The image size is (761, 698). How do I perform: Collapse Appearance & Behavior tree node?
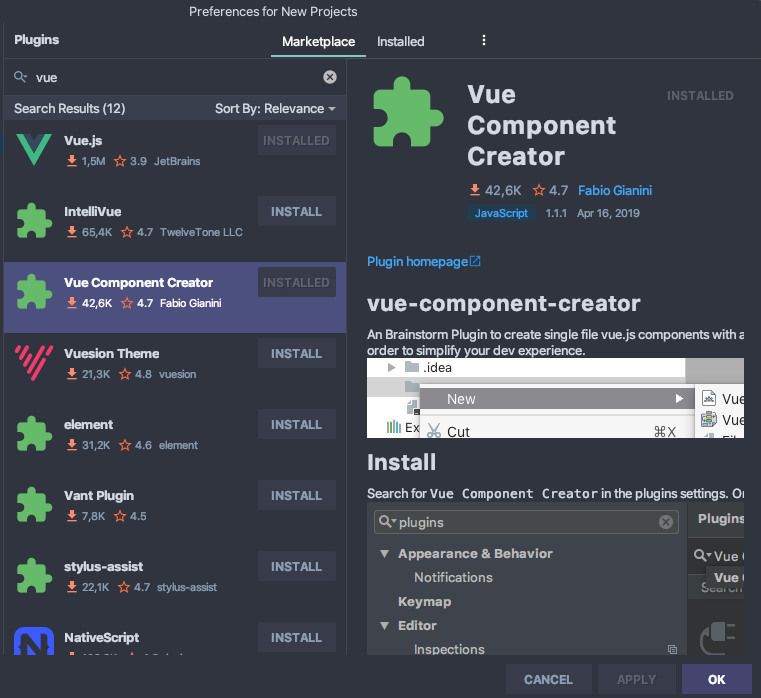[x=384, y=554]
